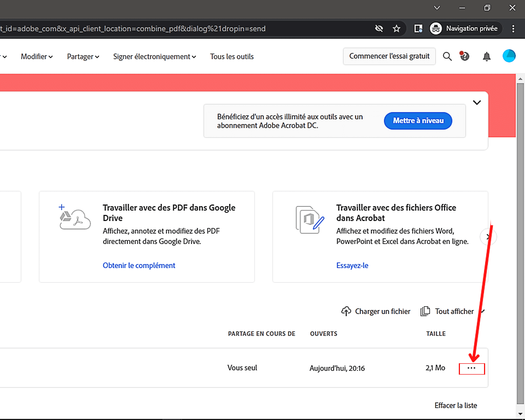Open Chrome three-dot menu
This screenshot has height=420, width=525.
click(x=513, y=28)
